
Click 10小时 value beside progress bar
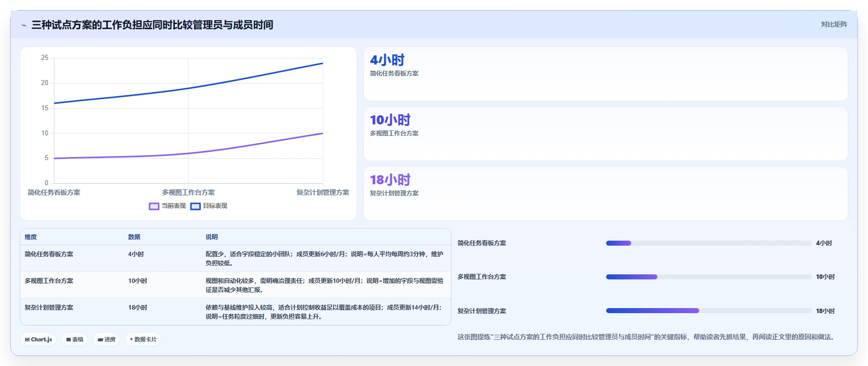pyautogui.click(x=825, y=277)
